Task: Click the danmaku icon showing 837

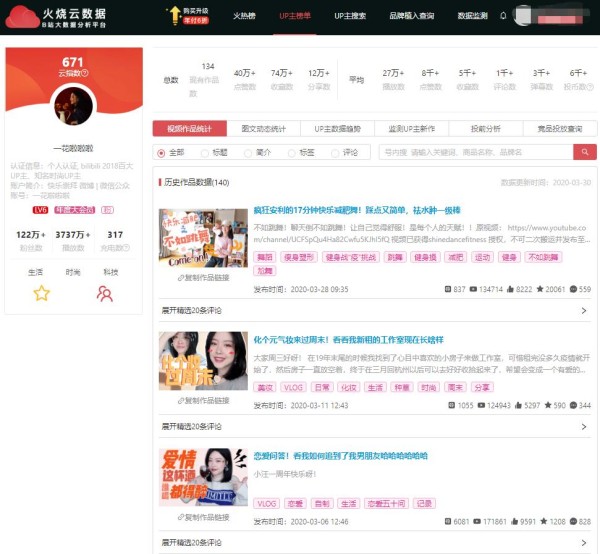Action: tap(448, 289)
